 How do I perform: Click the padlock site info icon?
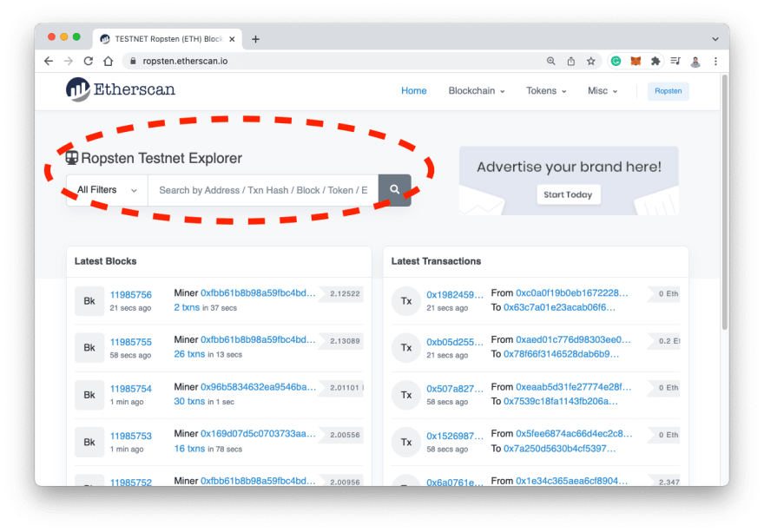pyautogui.click(x=133, y=61)
